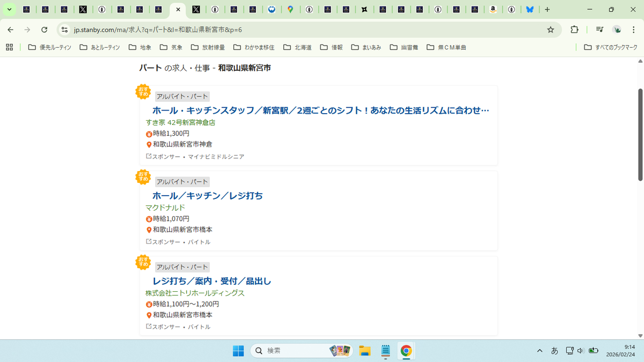644x362 pixels.
Task: Switch to the Google Maps tab
Action: (290, 10)
